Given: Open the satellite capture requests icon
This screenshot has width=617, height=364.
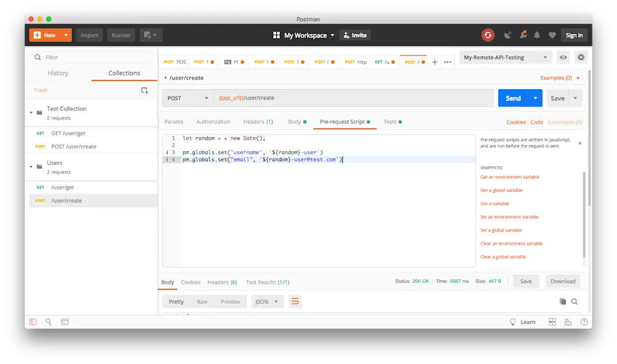Looking at the screenshot, I should [508, 35].
